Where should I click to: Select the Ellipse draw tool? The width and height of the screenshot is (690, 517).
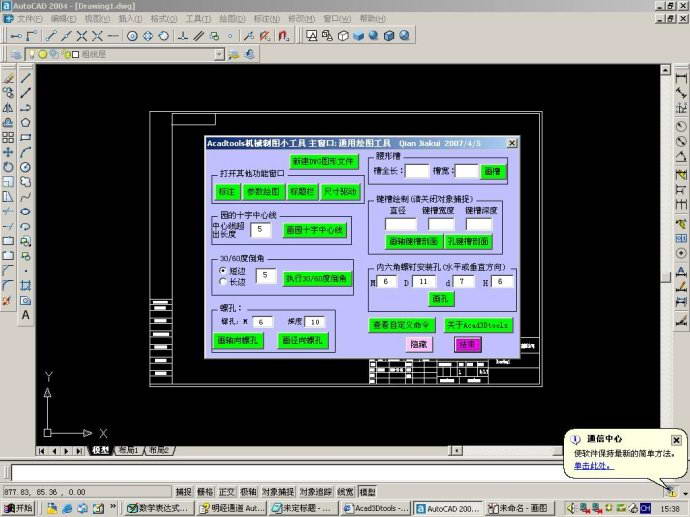(26, 212)
